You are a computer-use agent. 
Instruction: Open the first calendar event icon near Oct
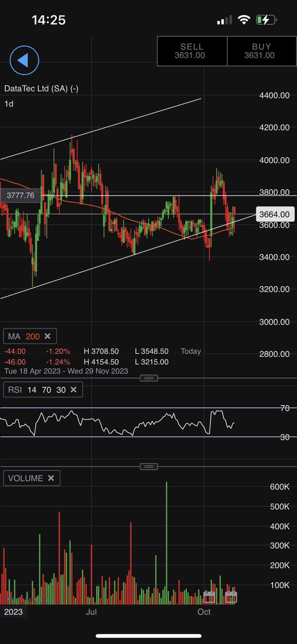(209, 597)
